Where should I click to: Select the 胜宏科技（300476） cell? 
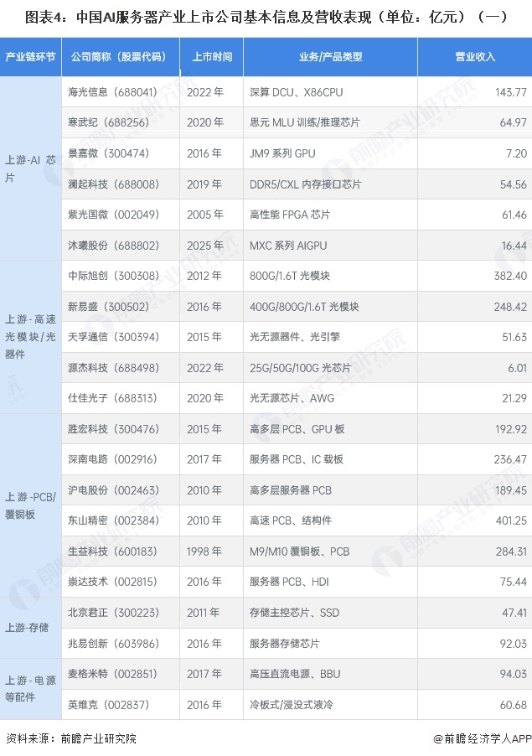(x=121, y=429)
